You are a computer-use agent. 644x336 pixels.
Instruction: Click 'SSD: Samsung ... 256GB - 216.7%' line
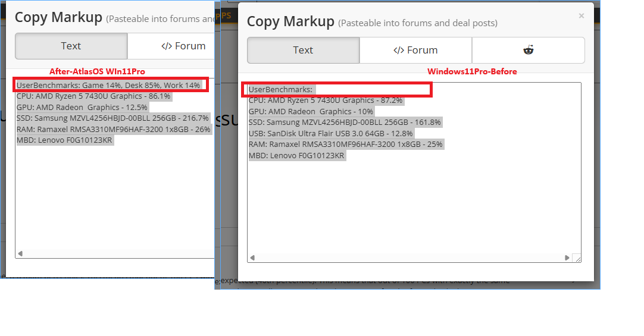[112, 118]
